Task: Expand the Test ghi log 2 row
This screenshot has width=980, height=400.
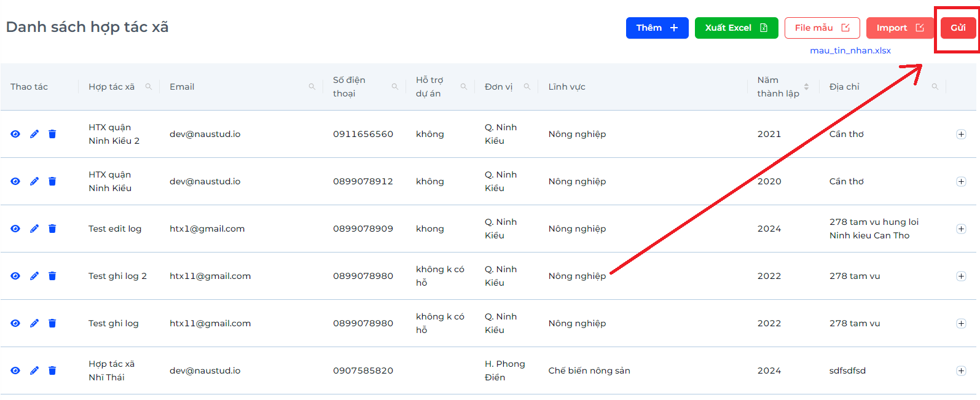Action: (x=961, y=276)
